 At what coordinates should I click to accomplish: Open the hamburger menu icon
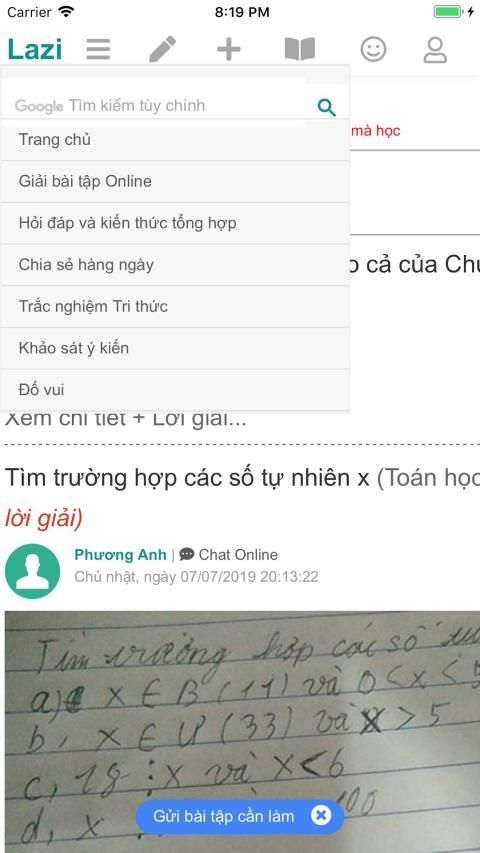click(98, 50)
